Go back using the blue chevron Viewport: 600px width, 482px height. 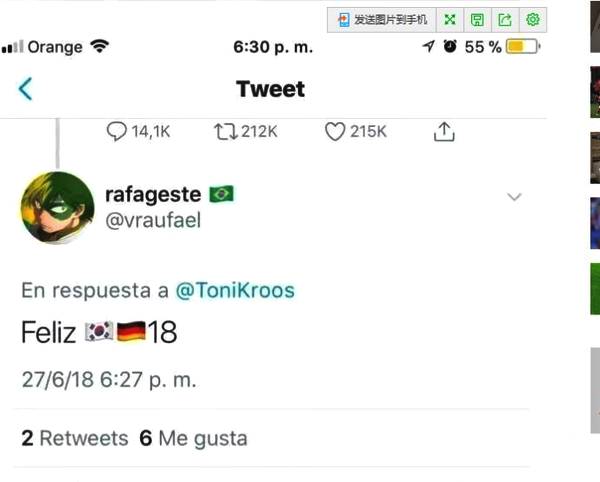tap(26, 89)
